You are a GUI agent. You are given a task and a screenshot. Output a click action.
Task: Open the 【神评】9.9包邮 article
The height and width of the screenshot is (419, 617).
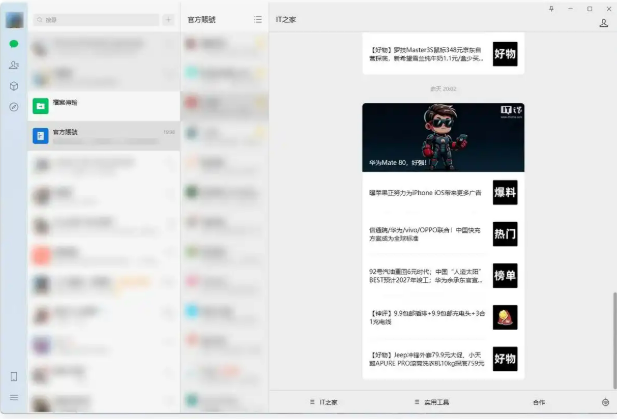(443, 317)
